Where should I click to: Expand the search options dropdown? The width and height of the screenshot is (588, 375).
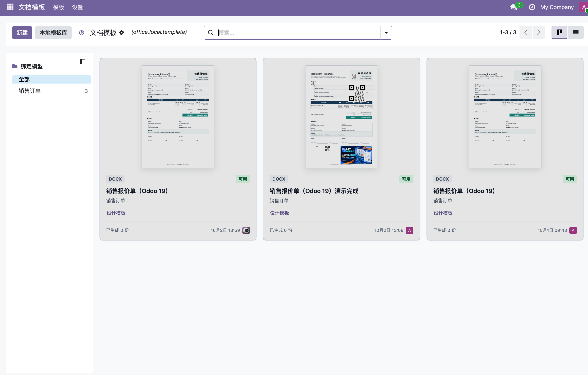386,32
